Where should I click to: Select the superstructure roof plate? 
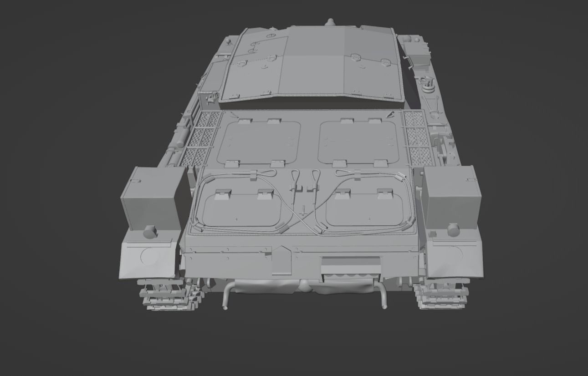pos(312,63)
